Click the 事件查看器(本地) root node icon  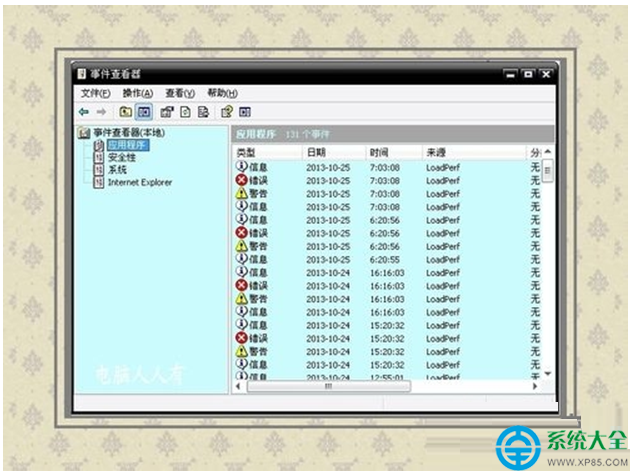point(84,133)
